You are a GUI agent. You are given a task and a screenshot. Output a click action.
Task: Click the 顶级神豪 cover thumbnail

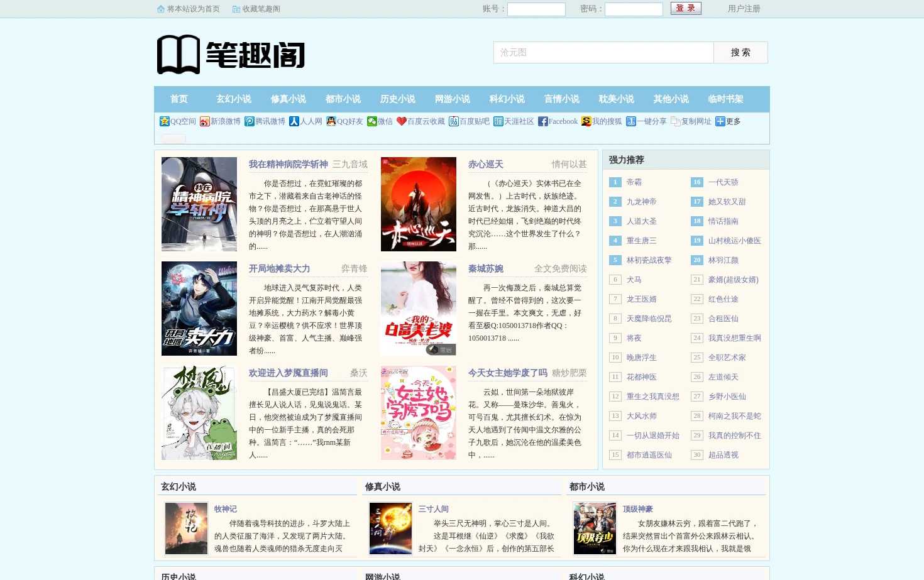pyautogui.click(x=595, y=528)
